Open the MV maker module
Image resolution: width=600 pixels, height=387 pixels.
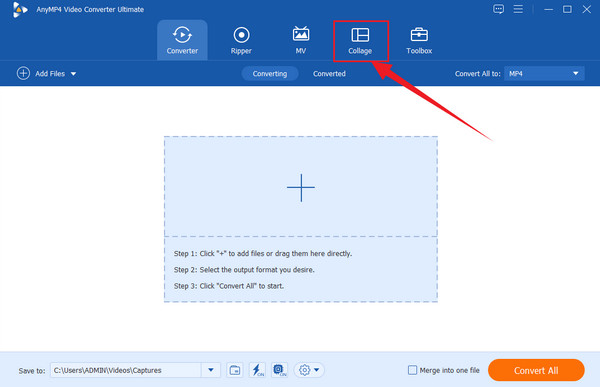tap(301, 41)
